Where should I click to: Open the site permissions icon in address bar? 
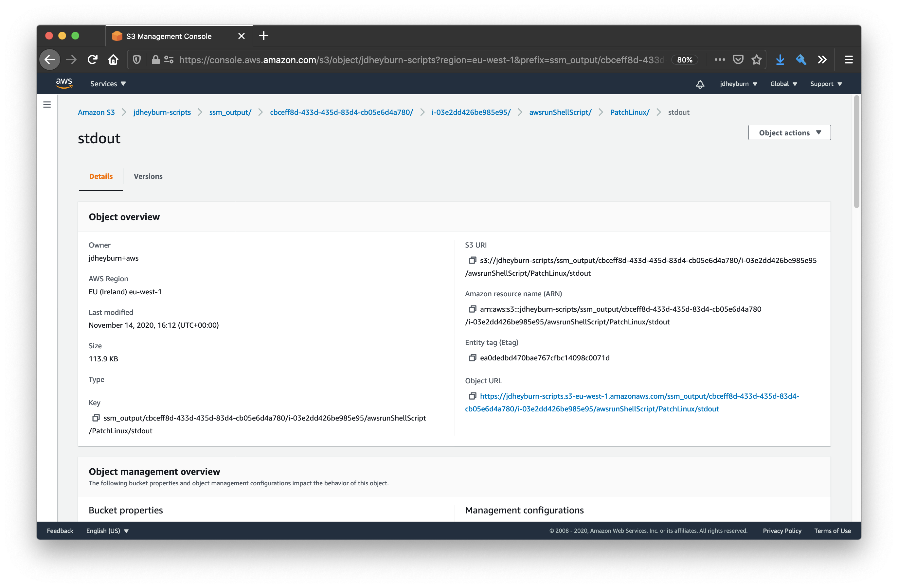pos(169,60)
